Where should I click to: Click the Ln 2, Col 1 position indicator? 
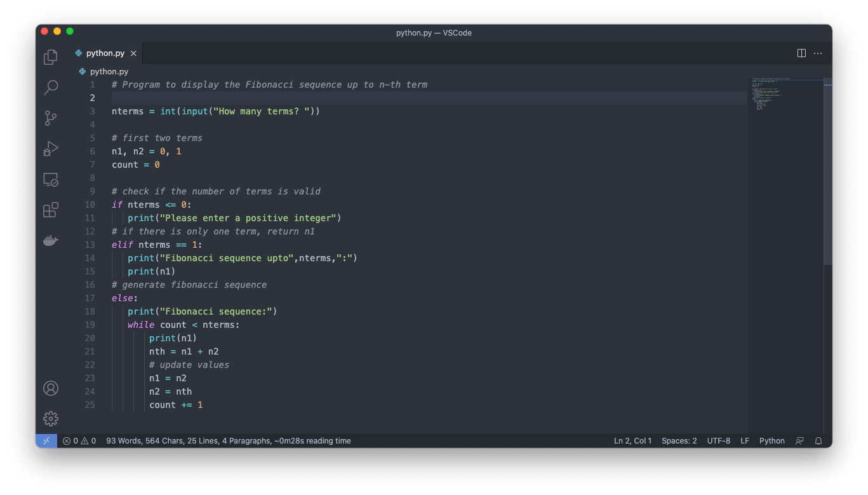point(632,441)
